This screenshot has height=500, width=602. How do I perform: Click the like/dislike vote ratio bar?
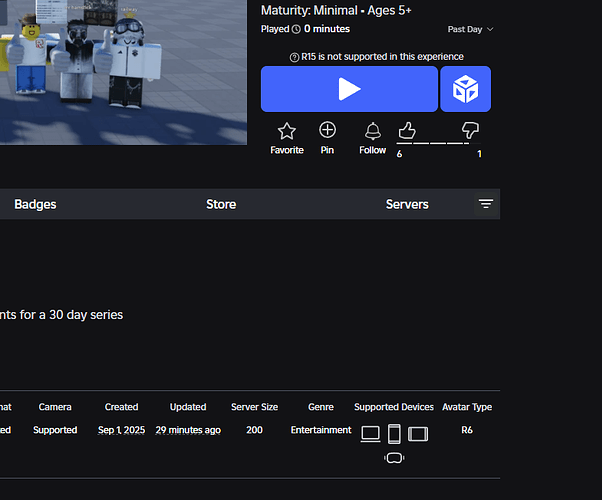(439, 143)
